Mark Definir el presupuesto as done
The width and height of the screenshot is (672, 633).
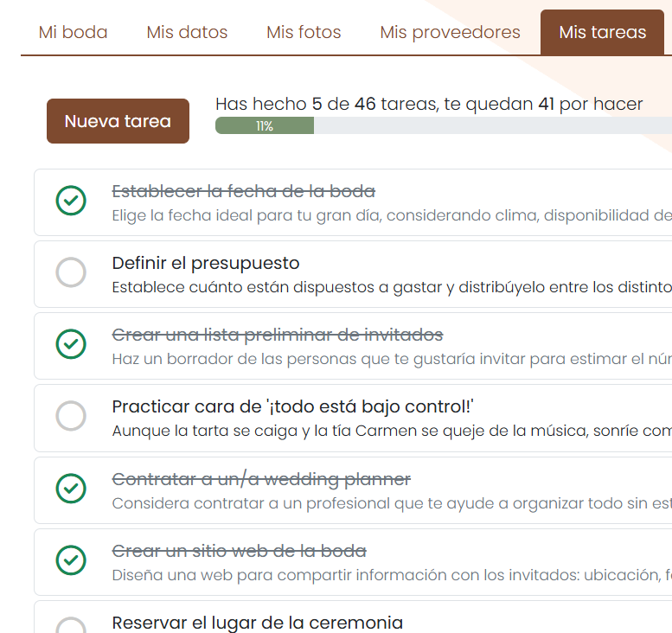[71, 272]
